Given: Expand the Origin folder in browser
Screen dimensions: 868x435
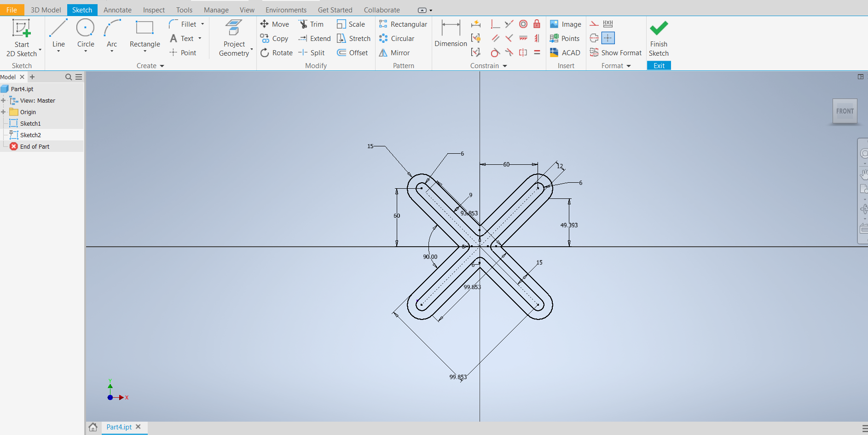Looking at the screenshot, I should coord(4,112).
